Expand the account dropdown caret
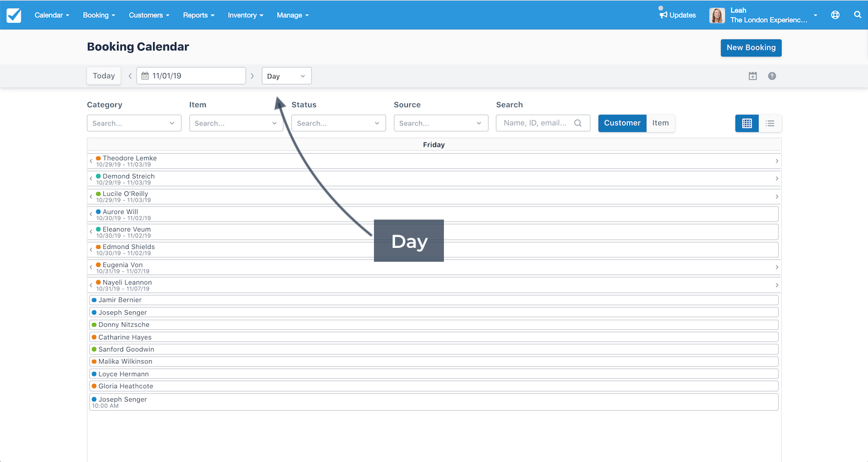This screenshot has height=462, width=868. coord(816,15)
